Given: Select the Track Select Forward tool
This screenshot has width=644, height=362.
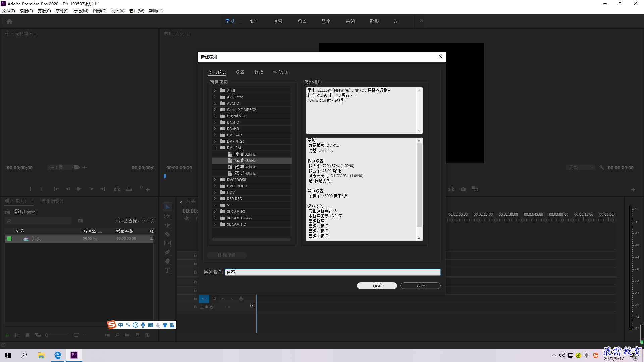Looking at the screenshot, I should coord(167,216).
